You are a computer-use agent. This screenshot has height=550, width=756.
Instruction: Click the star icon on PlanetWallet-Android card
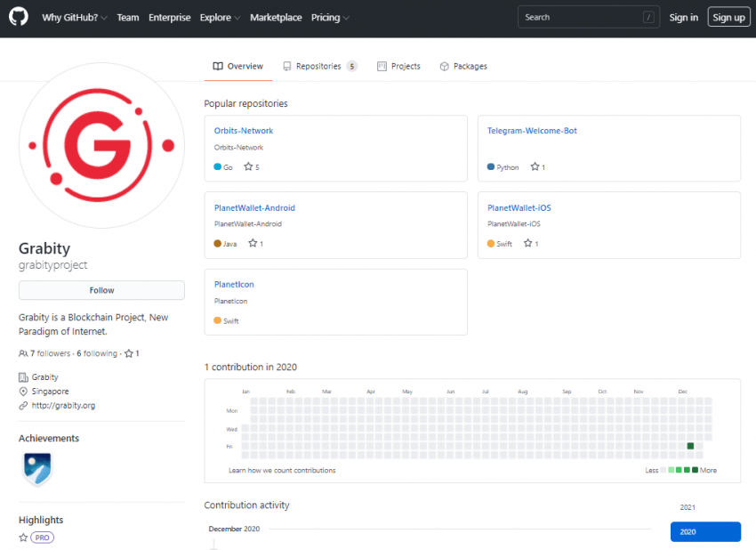(x=253, y=243)
